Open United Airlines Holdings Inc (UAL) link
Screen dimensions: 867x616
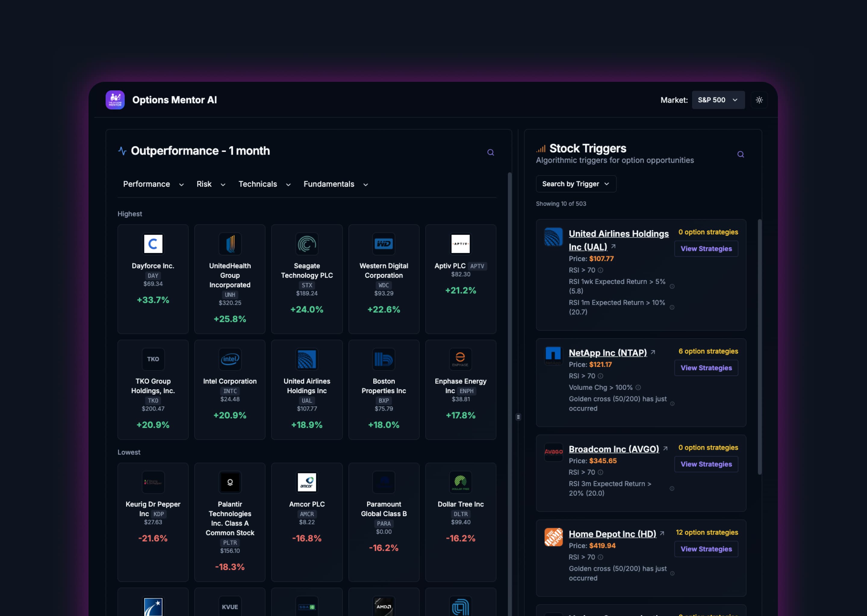[618, 234]
